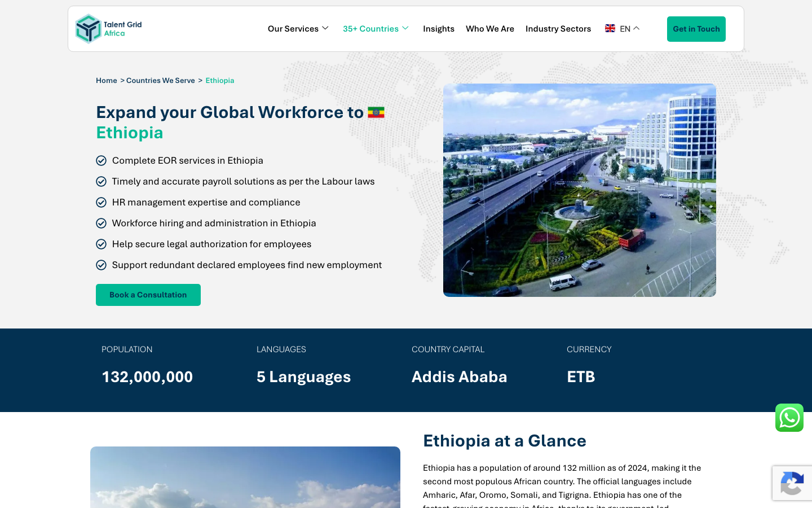Click 'Complete EOR services in Ethiopia' text

click(188, 160)
